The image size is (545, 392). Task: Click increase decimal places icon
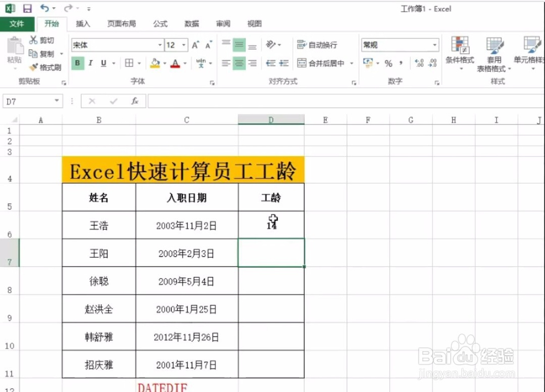click(419, 63)
